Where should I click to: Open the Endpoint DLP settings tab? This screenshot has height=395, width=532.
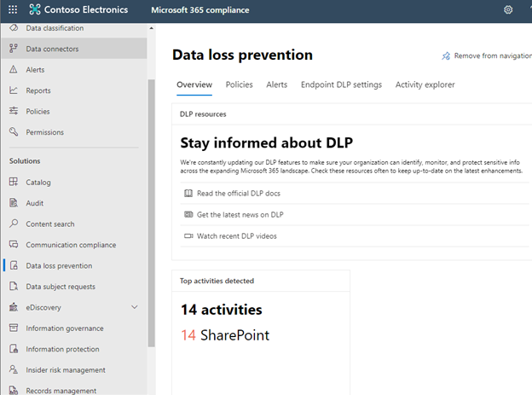(341, 84)
